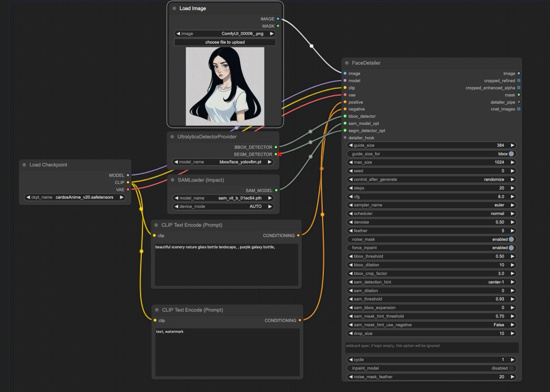Screen dimensions: 550x392
Task: Click the SAM_MODEL output dot on SAMLoader
Action: click(x=276, y=190)
